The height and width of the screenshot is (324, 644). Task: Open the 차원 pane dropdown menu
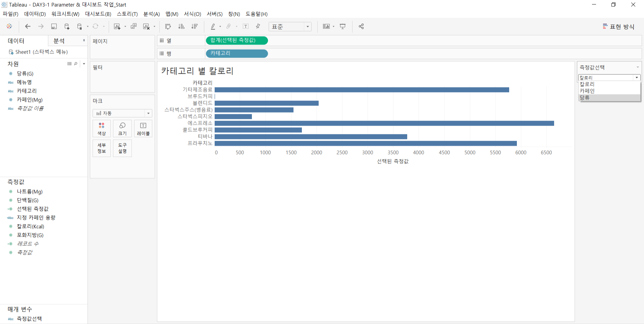click(x=84, y=64)
